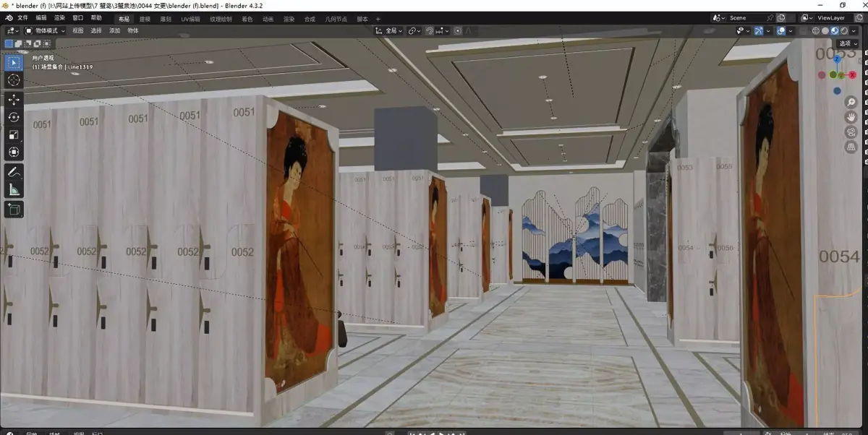Switch to the UV编辑 workspace tab
Screen dimensions: 868x435
click(191, 19)
